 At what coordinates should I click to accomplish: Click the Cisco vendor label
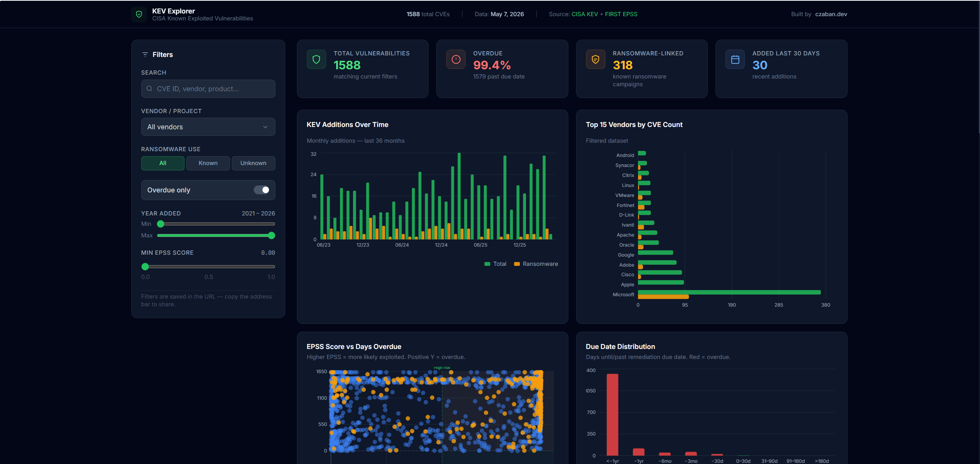coord(627,275)
